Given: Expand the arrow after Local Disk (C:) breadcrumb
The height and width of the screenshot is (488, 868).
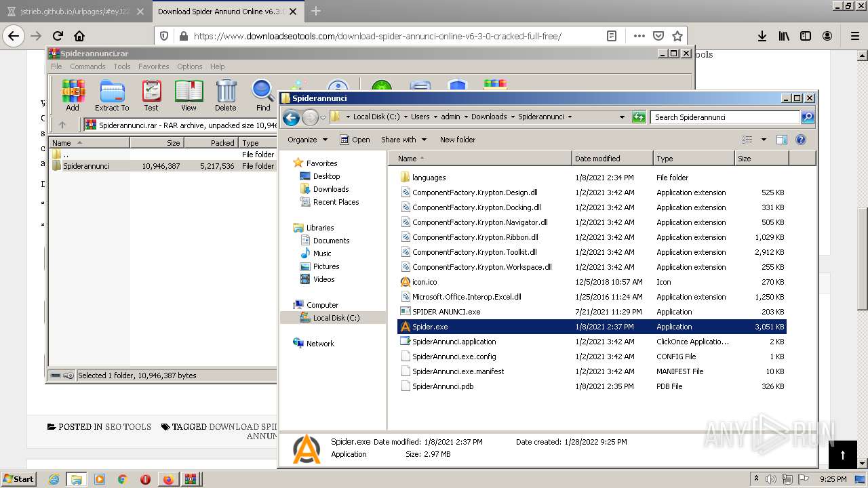Looking at the screenshot, I should pos(406,117).
